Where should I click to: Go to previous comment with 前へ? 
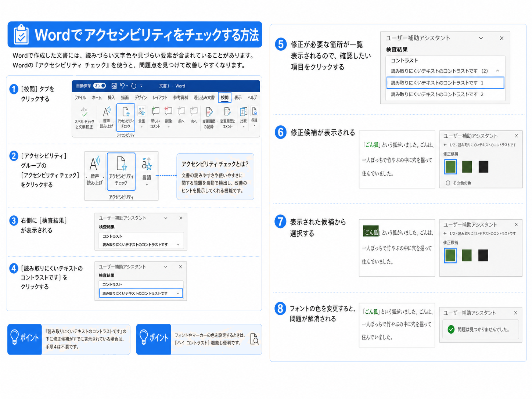tap(181, 115)
